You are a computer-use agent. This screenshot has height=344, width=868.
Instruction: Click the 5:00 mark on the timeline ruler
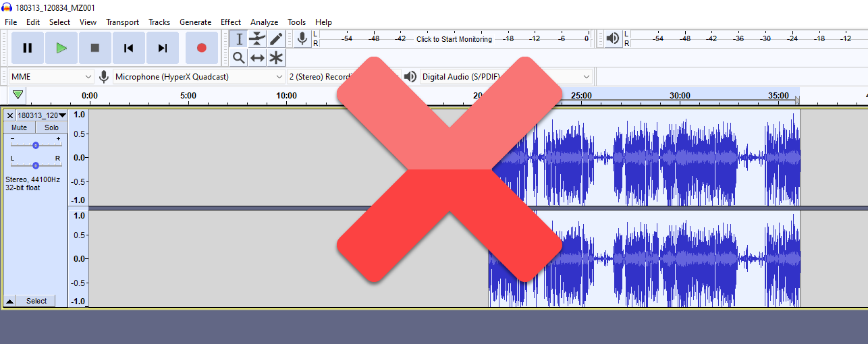pyautogui.click(x=188, y=96)
